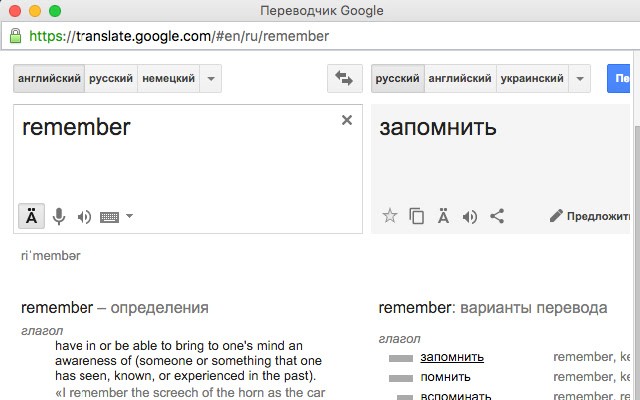Open source language dropdown arrow
The width and height of the screenshot is (640, 400).
[x=210, y=79]
